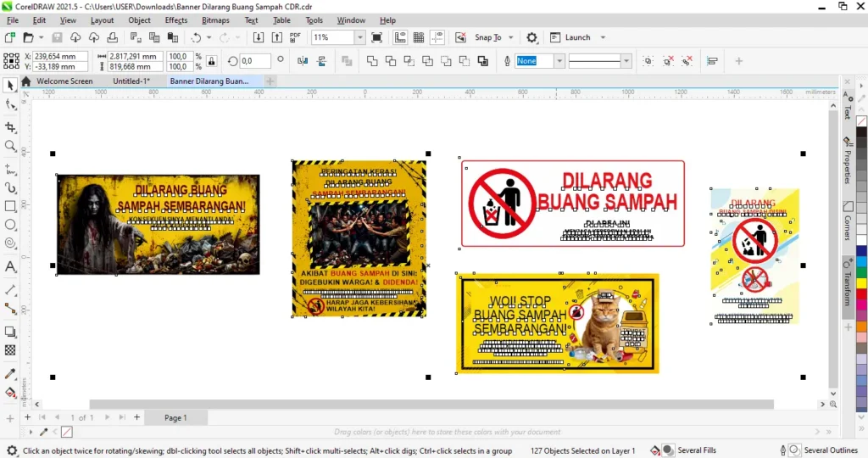Select the Drop Shadow tool
868x458 pixels.
10,332
